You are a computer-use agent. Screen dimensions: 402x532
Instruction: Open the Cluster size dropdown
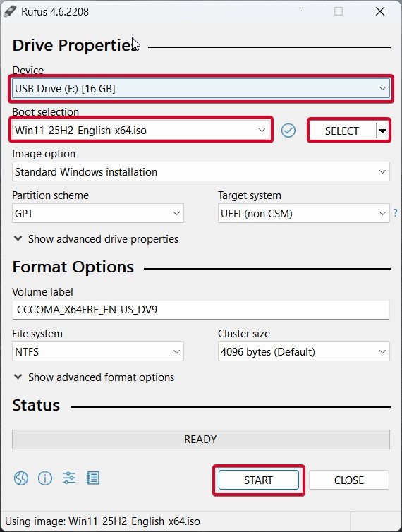[x=304, y=351]
